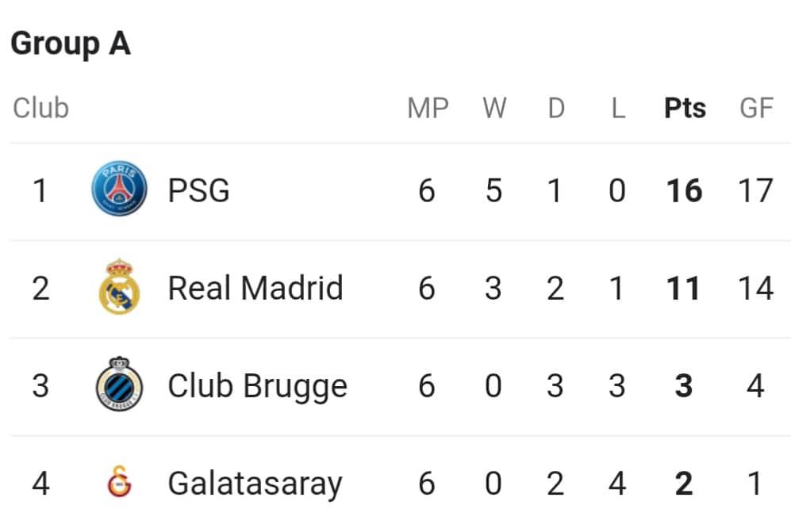Click the bold Pts column header
791x532 pixels.
pyautogui.click(x=685, y=108)
